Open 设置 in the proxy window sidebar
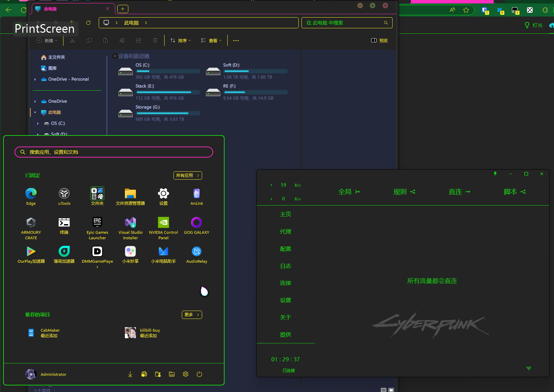 (286, 300)
